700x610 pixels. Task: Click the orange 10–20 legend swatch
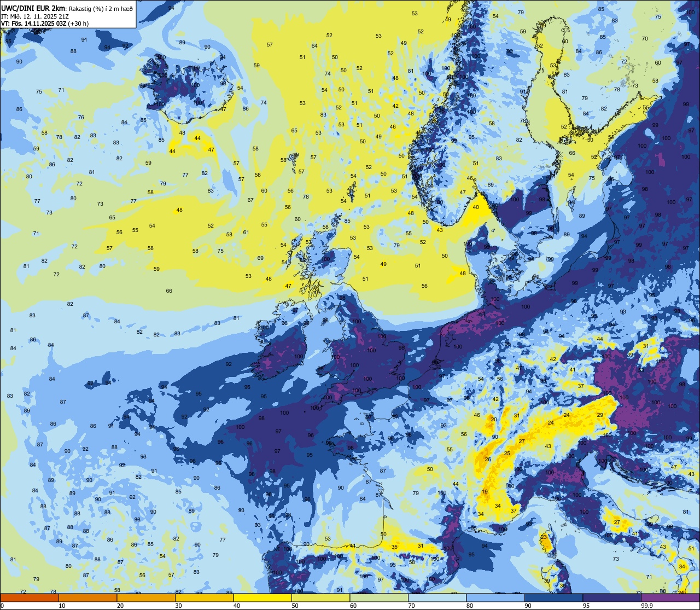[x=87, y=597]
